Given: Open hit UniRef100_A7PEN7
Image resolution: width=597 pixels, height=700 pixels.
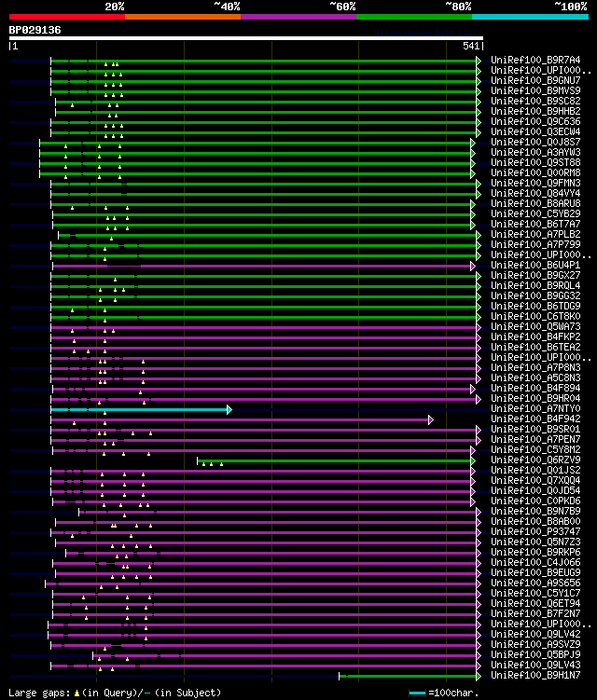Looking at the screenshot, I should click(535, 440).
